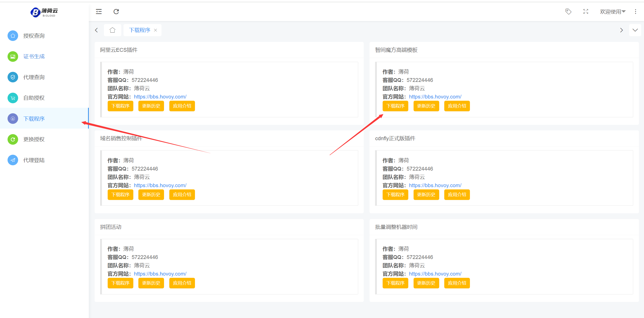Click 更新历史 button for 批量调整机器时间
This screenshot has width=644, height=318.
click(426, 283)
